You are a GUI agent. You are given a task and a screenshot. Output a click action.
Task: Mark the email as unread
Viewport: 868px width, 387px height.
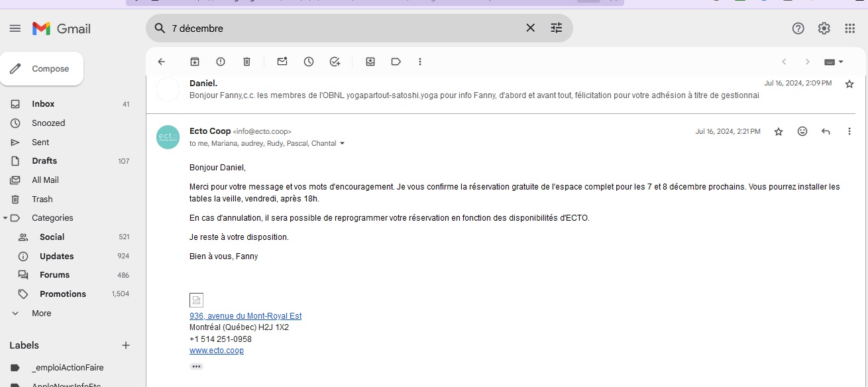point(282,62)
